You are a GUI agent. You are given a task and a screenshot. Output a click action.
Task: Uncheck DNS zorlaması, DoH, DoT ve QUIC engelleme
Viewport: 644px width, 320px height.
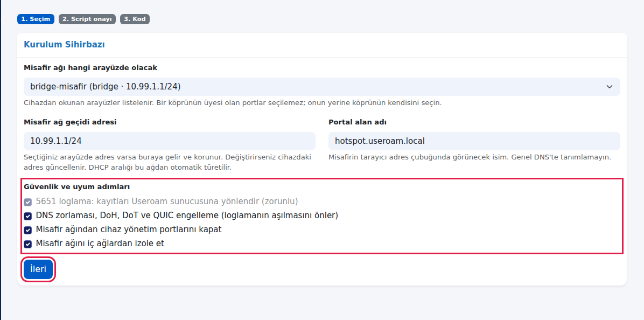[27, 216]
